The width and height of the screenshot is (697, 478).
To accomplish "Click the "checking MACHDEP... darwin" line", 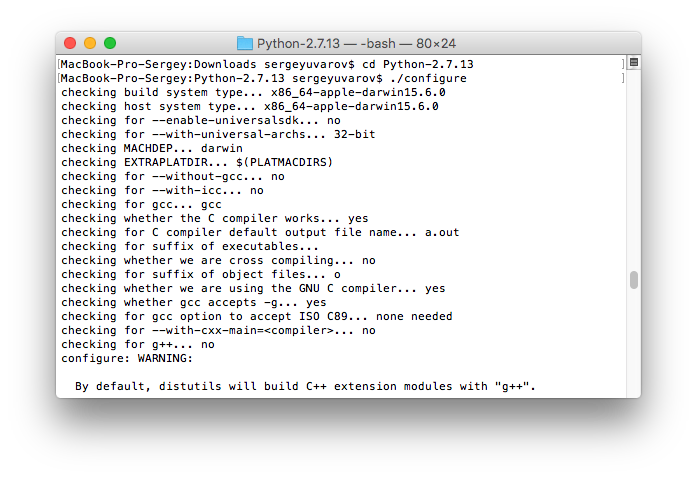I will [151, 148].
